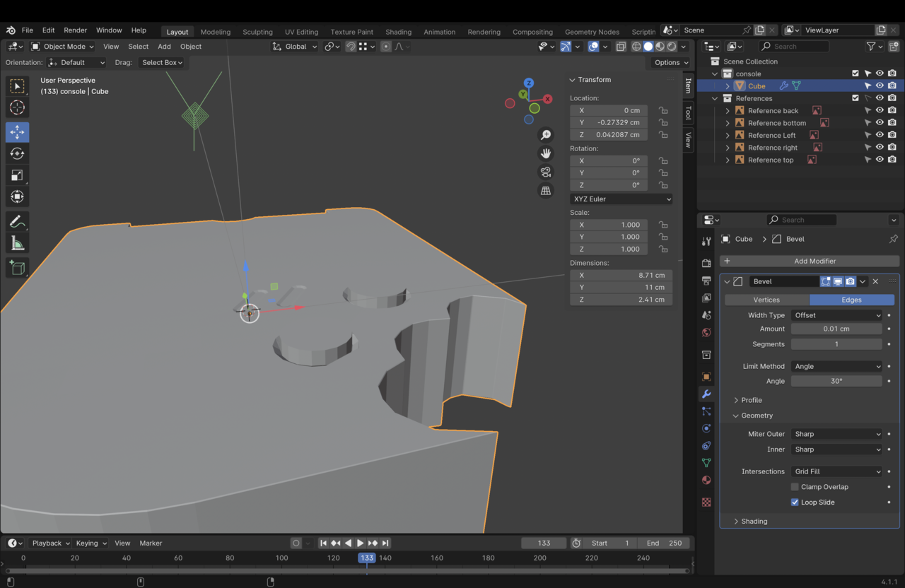Open the Limit Method dropdown
The height and width of the screenshot is (588, 905).
(x=836, y=366)
